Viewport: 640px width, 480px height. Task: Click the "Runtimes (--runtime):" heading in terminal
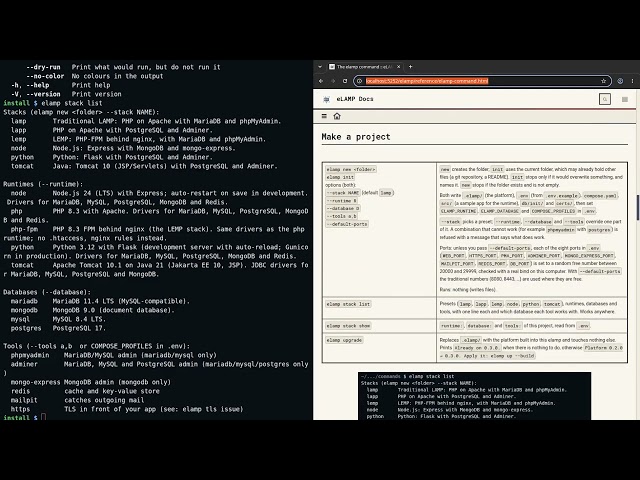43,184
